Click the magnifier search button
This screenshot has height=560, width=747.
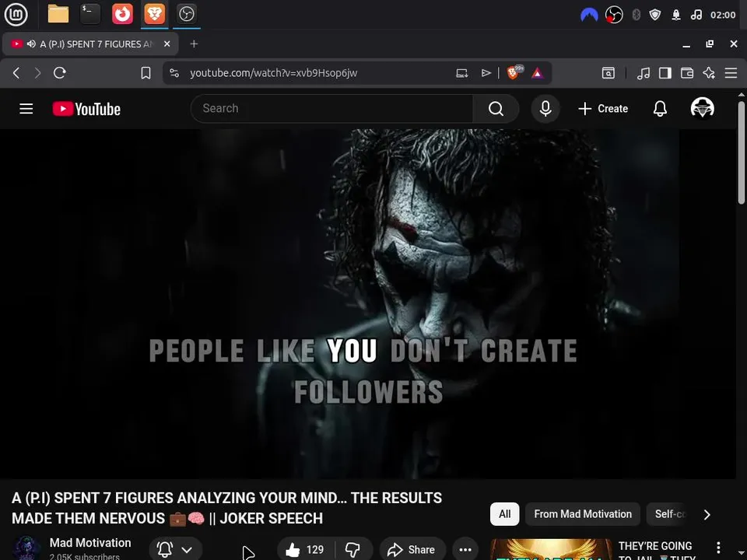496,109
